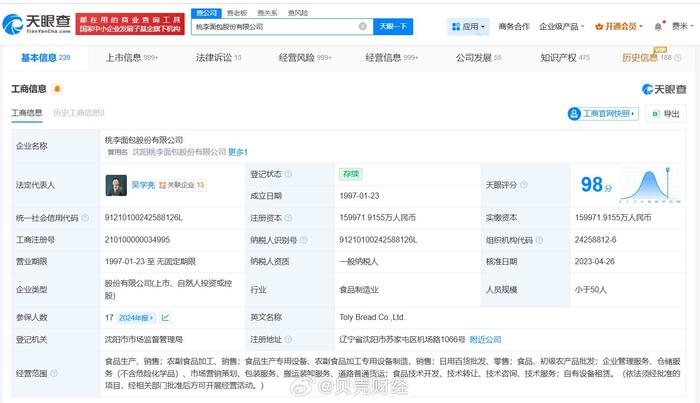700x403 pixels.
Task: Switch to the 法律诉讼 tab
Action: click(219, 58)
